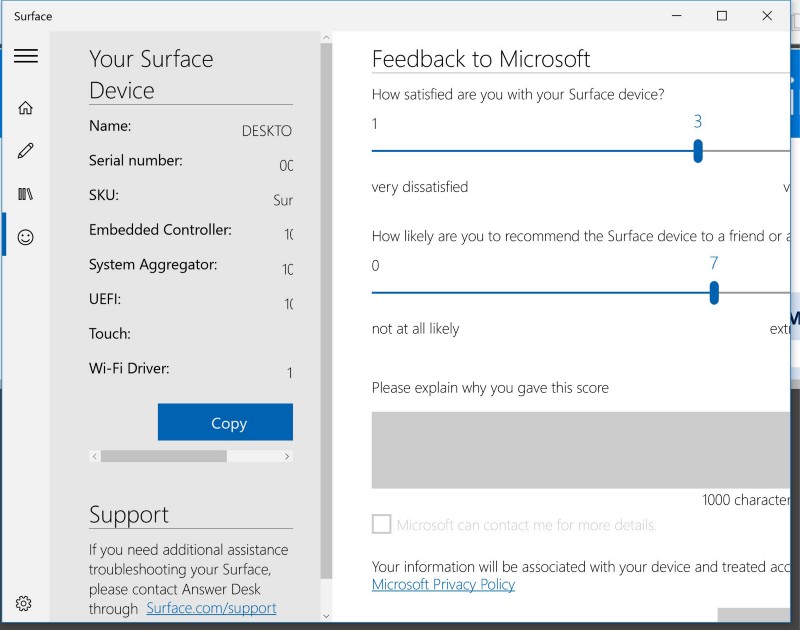Image resolution: width=800 pixels, height=630 pixels.
Task: Click the score explanation text box
Action: [x=580, y=449]
